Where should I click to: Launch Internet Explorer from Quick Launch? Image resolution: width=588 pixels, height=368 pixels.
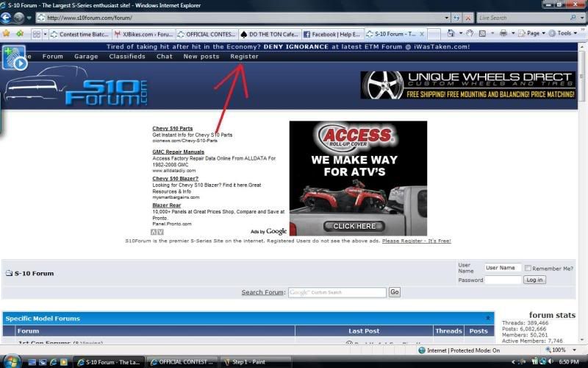click(x=53, y=362)
